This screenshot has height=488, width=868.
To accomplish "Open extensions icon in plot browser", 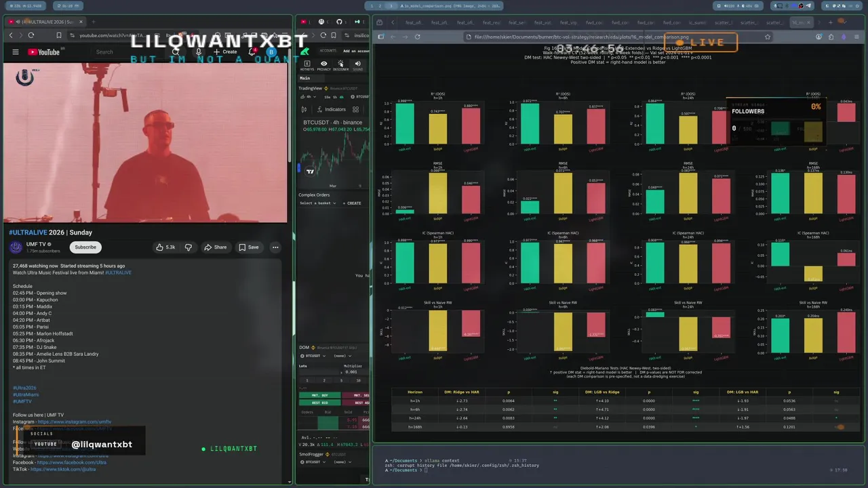I will 831,37.
